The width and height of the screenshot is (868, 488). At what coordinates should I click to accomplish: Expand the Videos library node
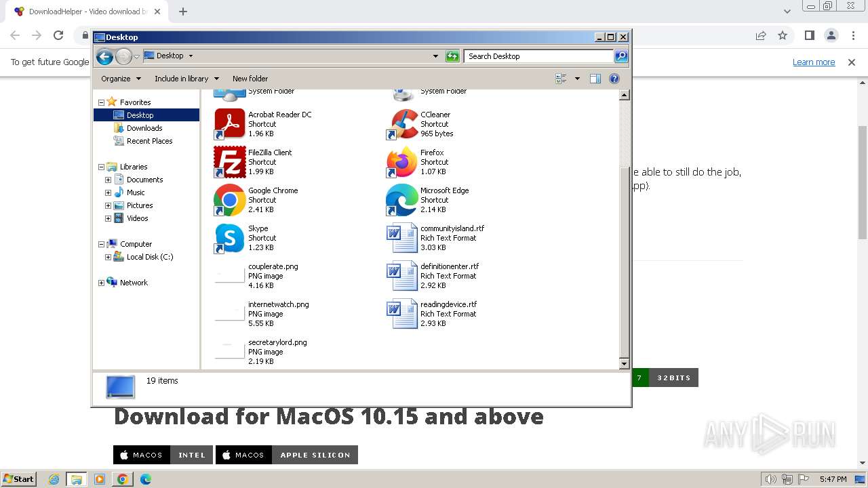(108, 218)
